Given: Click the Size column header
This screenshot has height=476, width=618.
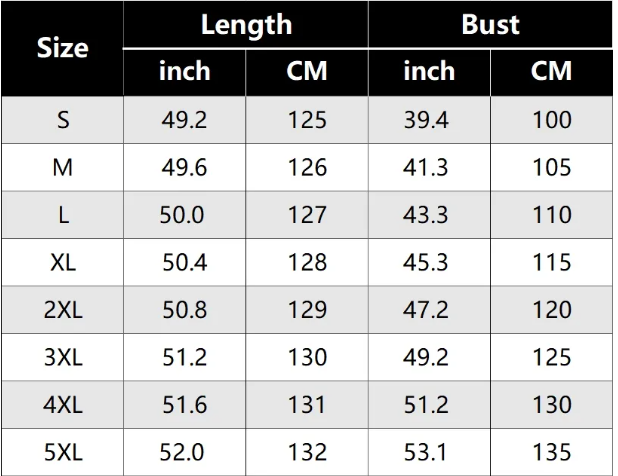Looking at the screenshot, I should 62,48.
